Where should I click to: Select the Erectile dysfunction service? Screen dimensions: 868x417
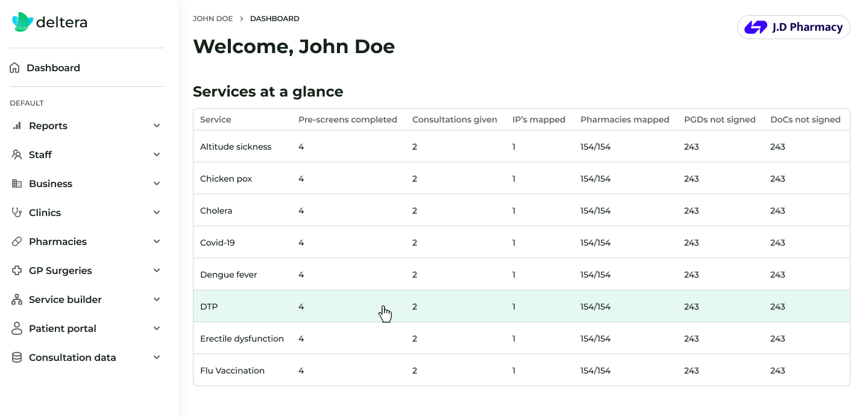pyautogui.click(x=242, y=339)
